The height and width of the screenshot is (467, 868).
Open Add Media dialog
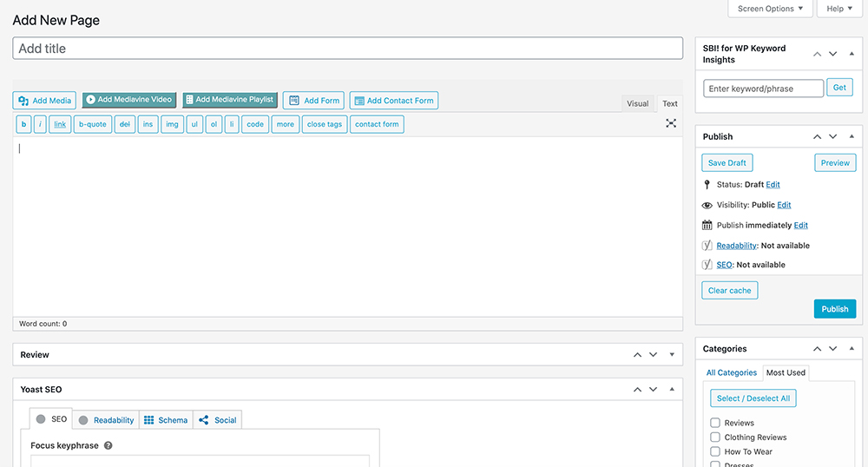44,100
